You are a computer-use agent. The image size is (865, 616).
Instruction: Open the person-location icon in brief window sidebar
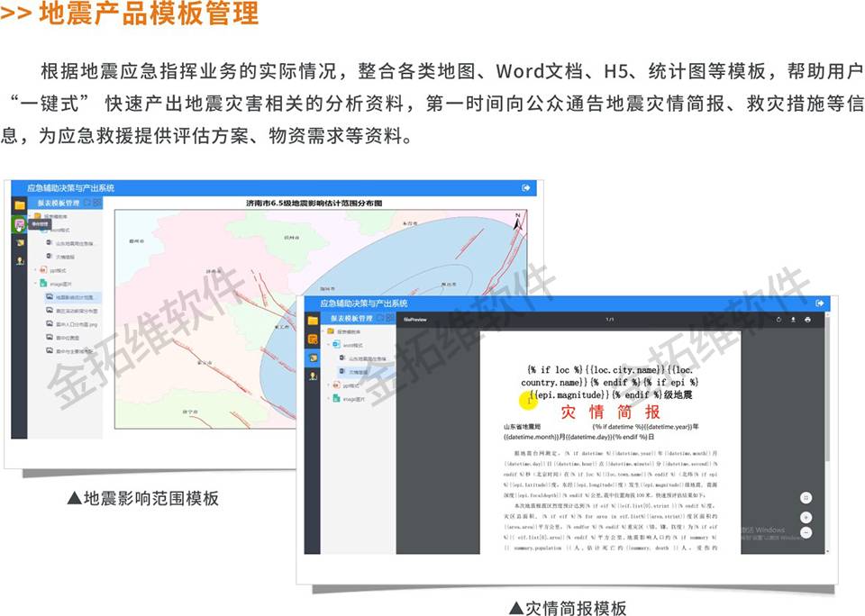pos(313,376)
